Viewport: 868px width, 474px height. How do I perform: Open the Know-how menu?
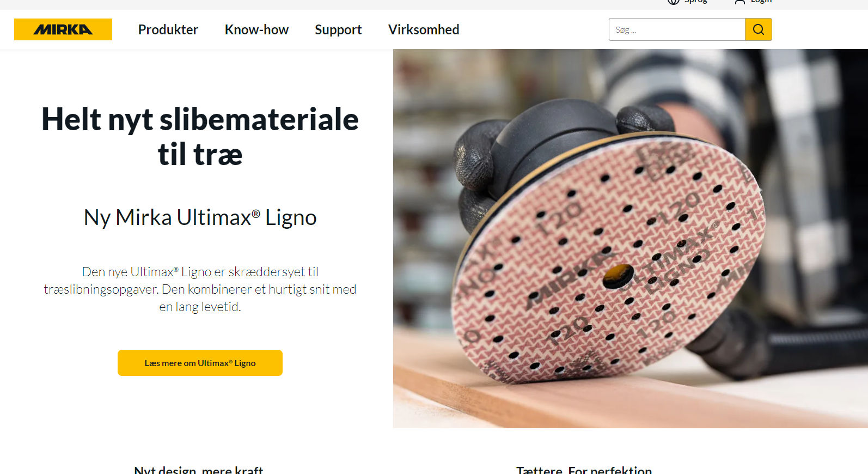(256, 29)
